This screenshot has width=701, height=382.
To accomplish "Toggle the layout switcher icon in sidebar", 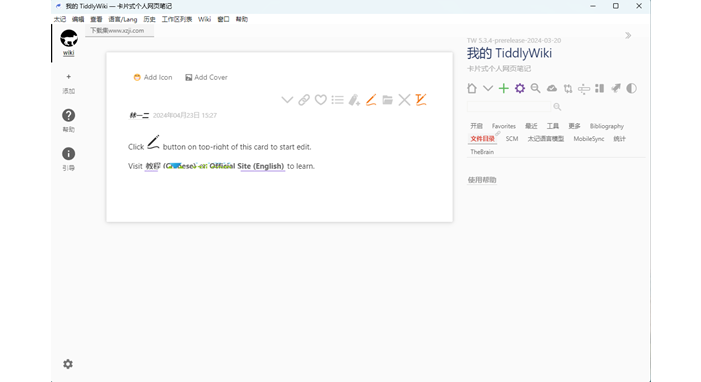I will [x=600, y=88].
